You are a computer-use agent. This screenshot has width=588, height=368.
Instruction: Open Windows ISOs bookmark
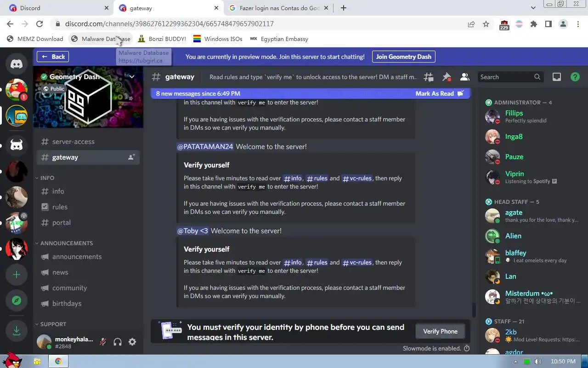point(218,39)
